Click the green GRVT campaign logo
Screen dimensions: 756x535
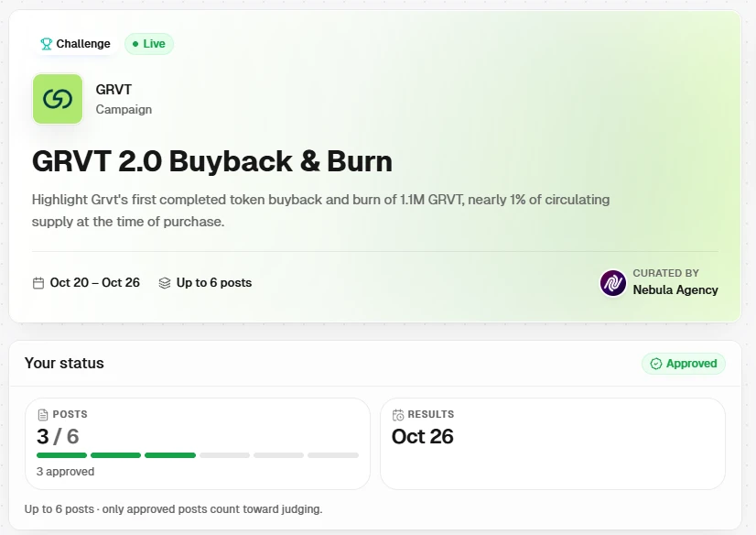(x=58, y=99)
